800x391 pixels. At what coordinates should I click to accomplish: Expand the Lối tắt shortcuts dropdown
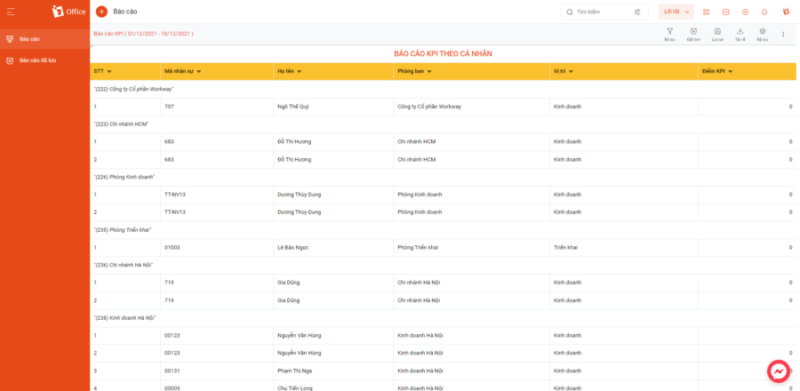pos(676,12)
